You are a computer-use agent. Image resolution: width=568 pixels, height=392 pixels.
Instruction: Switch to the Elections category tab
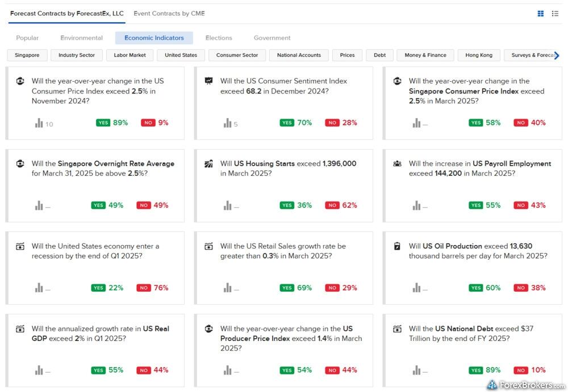click(219, 38)
